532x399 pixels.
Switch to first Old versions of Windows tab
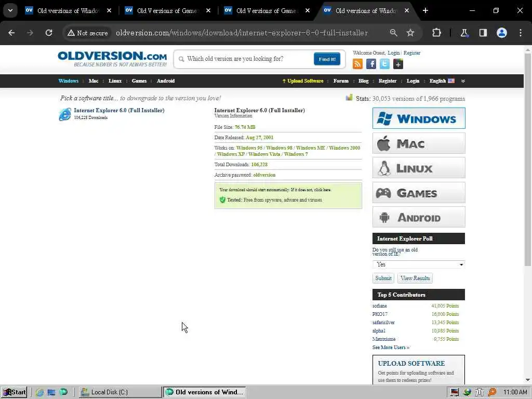[x=68, y=11]
